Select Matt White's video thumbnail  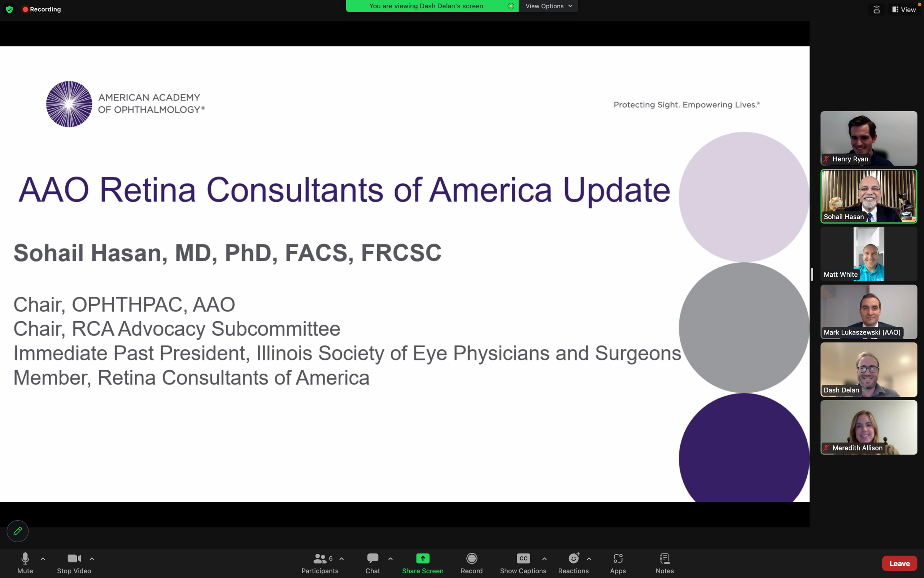tap(869, 254)
